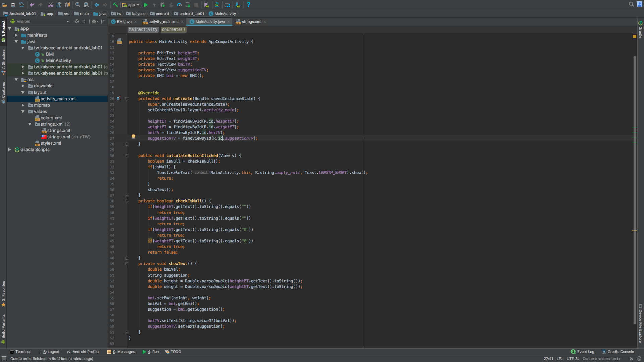Toggle the Gradle Console window
Screen dimensions: 644x362
click(x=618, y=352)
